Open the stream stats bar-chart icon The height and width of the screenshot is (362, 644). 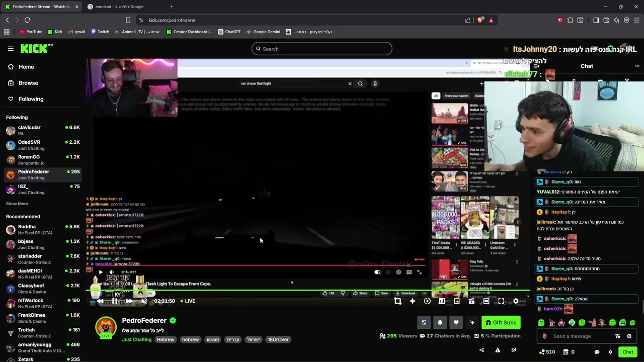pyautogui.click(x=442, y=301)
